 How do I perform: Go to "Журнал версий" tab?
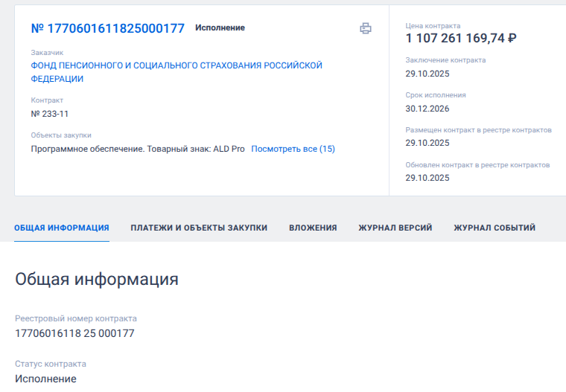(x=395, y=228)
